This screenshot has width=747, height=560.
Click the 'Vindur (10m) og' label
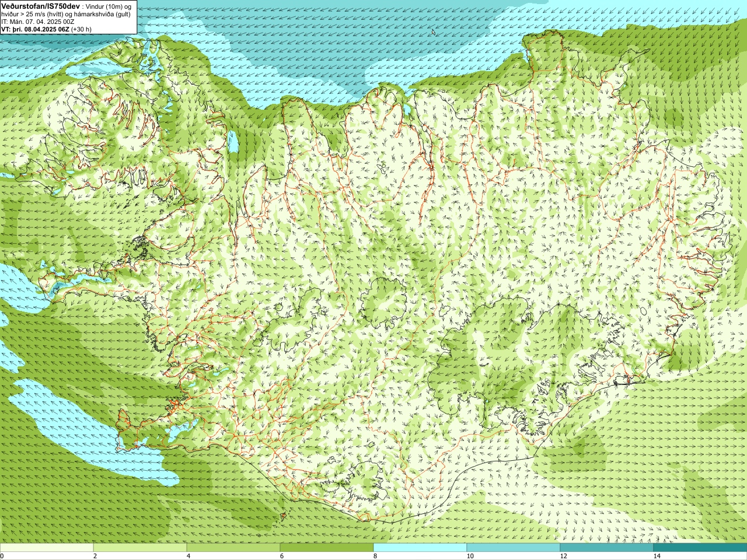[x=109, y=6]
